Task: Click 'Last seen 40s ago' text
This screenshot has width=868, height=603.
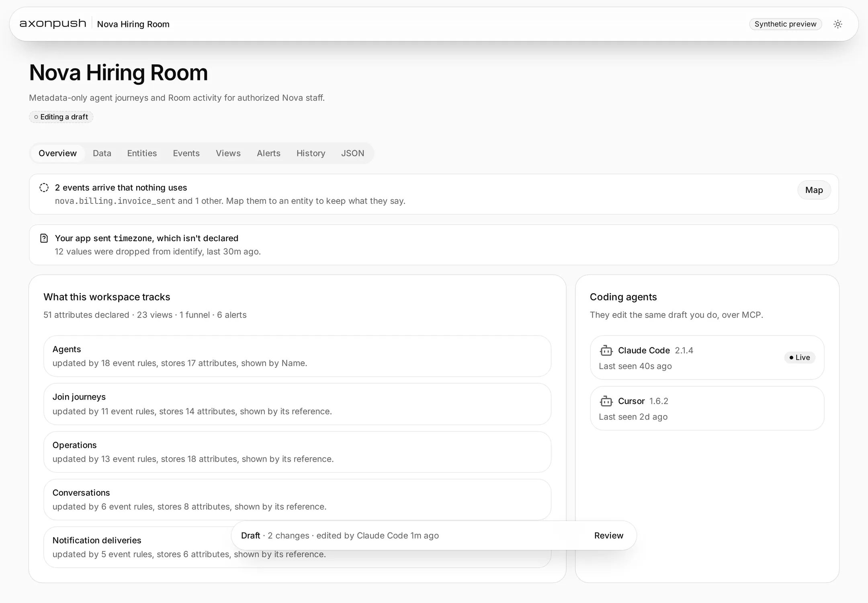Action: pos(635,366)
